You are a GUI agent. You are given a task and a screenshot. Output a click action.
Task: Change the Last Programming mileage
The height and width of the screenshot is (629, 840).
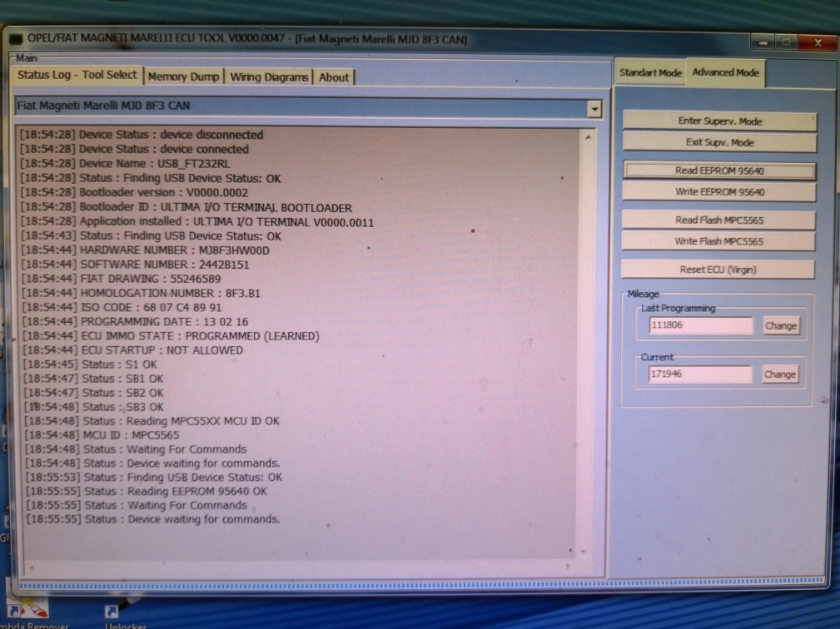(x=781, y=325)
